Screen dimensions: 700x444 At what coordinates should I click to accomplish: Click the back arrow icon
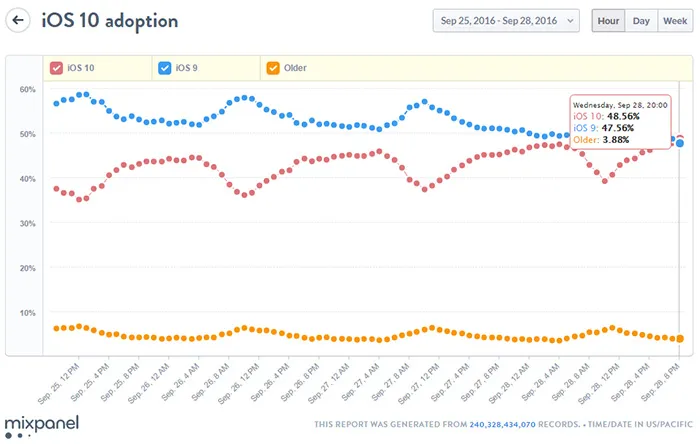click(x=19, y=21)
